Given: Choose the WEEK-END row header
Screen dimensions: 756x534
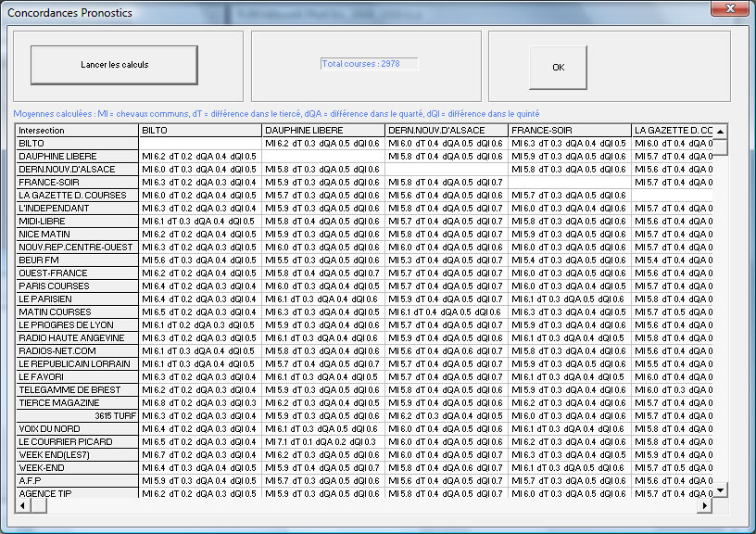Looking at the screenshot, I should coord(77,468).
